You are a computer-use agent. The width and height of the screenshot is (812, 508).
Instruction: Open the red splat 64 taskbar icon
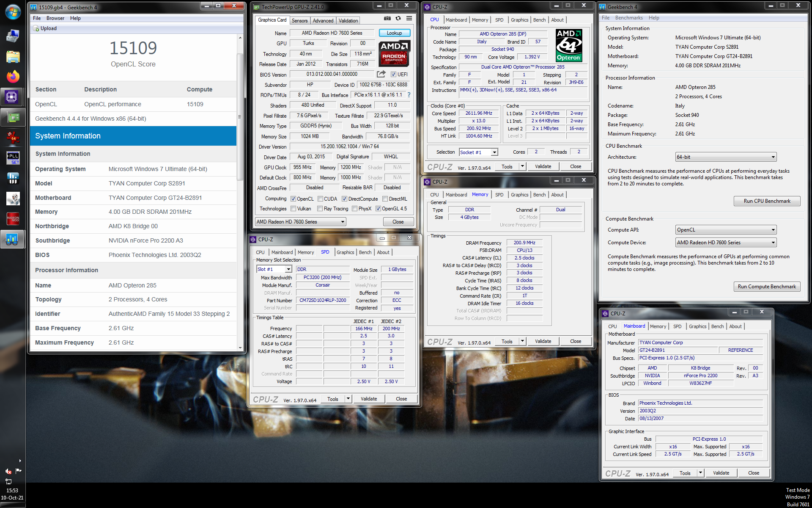[x=13, y=138]
